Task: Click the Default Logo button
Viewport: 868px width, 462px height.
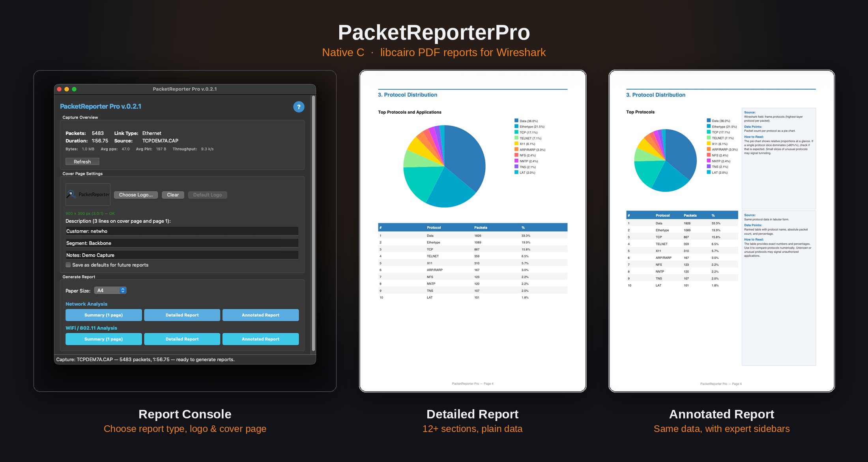Action: tap(208, 195)
